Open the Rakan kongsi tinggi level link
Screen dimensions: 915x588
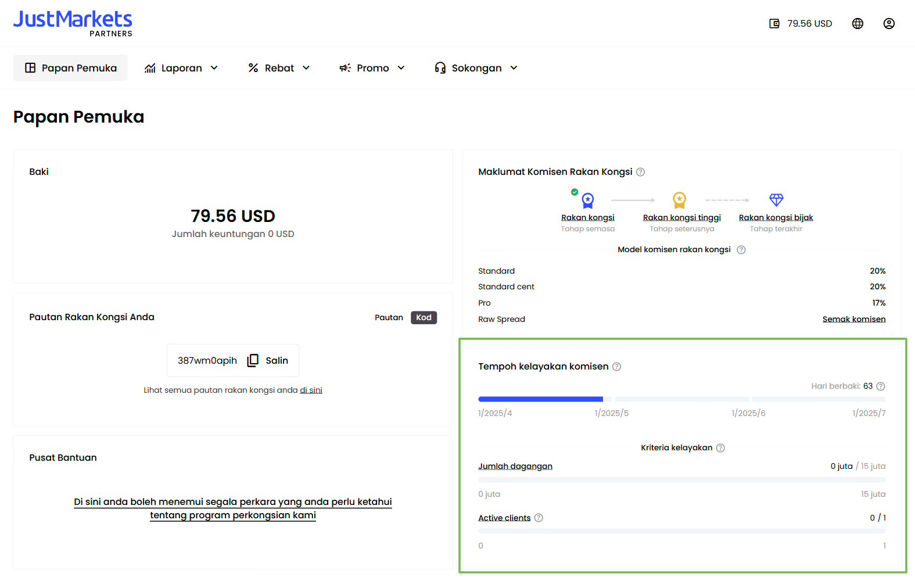point(681,217)
